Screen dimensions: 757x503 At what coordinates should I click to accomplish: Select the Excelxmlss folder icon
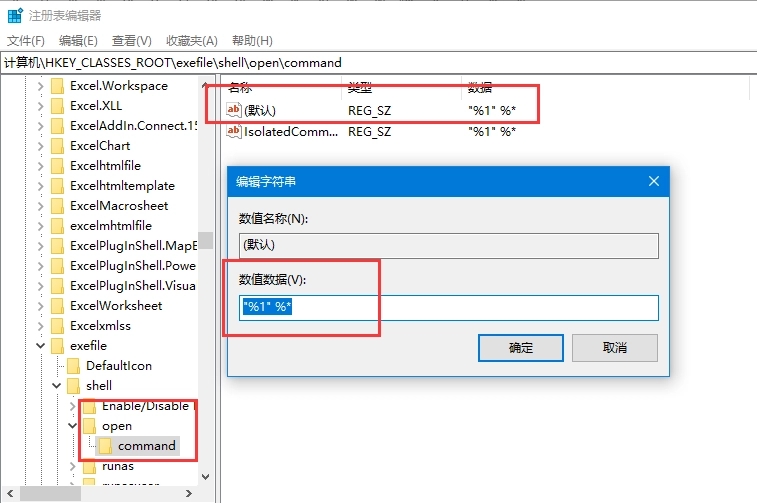click(57, 326)
